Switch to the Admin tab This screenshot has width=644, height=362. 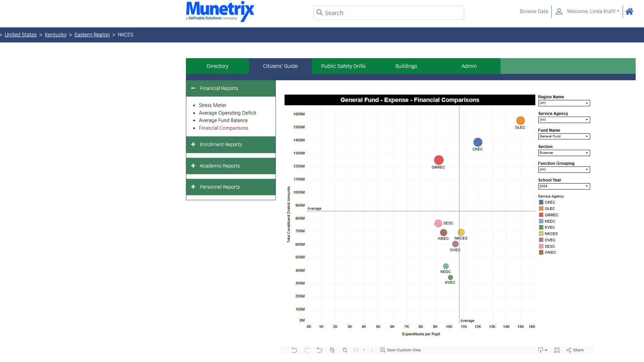click(469, 66)
